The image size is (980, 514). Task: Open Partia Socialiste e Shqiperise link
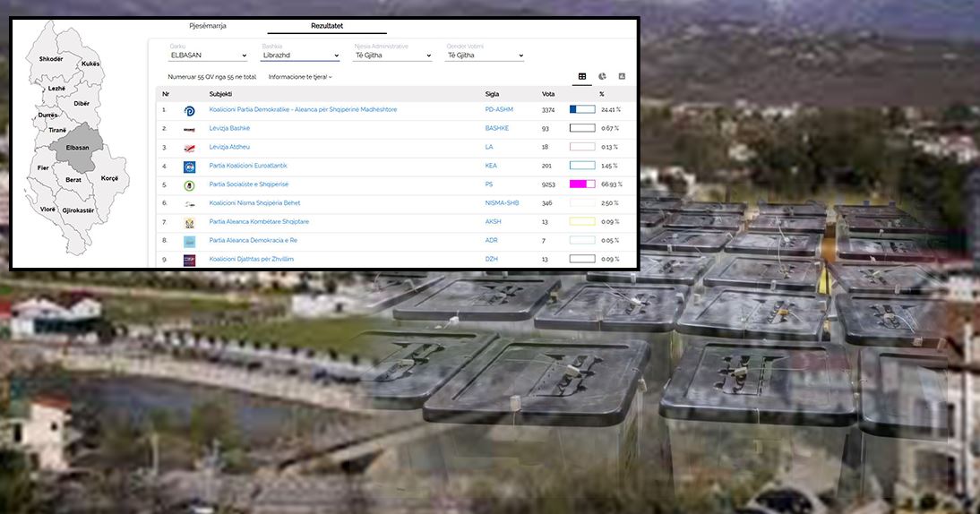pos(249,184)
